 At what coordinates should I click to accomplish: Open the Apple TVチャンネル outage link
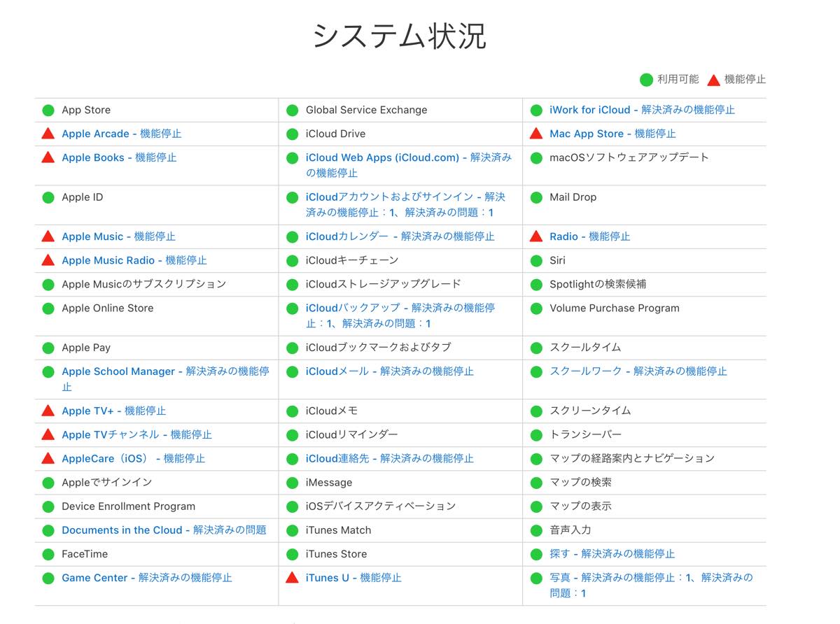(136, 434)
